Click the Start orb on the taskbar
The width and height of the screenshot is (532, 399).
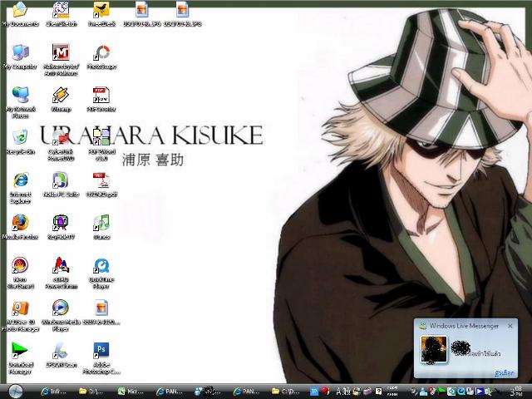(15, 392)
